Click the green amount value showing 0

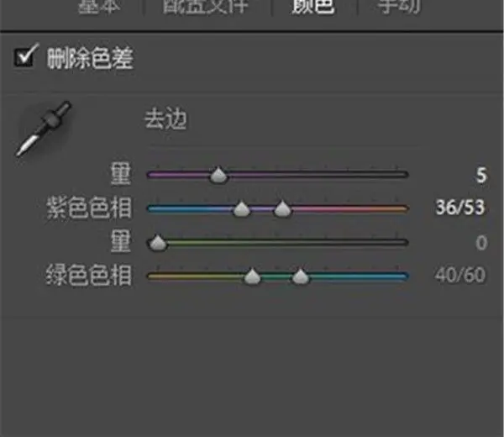click(x=481, y=243)
